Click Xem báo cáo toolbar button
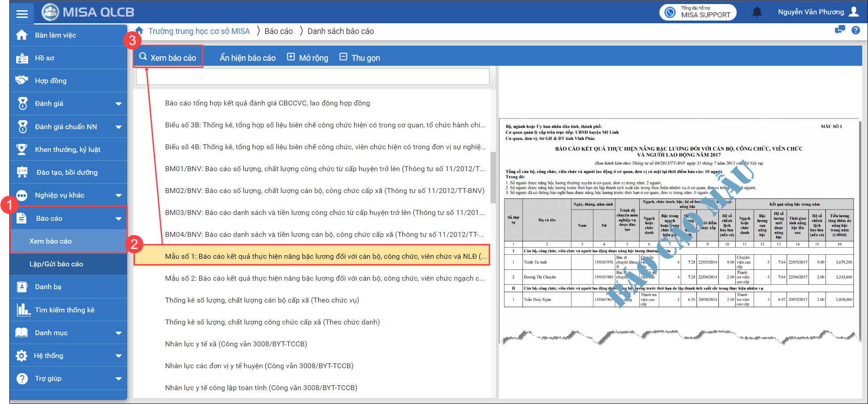The width and height of the screenshot is (868, 404). [x=168, y=58]
